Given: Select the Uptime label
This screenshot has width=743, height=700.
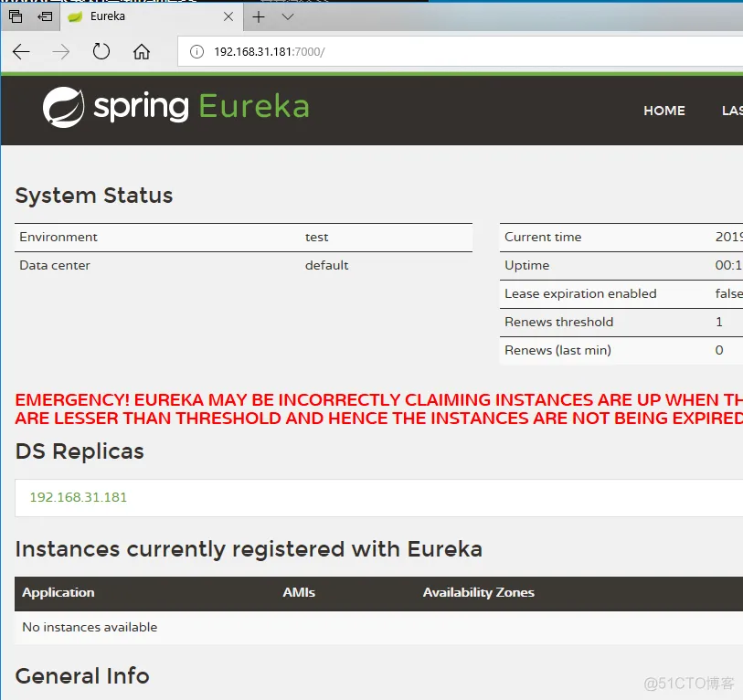Looking at the screenshot, I should pos(526,265).
